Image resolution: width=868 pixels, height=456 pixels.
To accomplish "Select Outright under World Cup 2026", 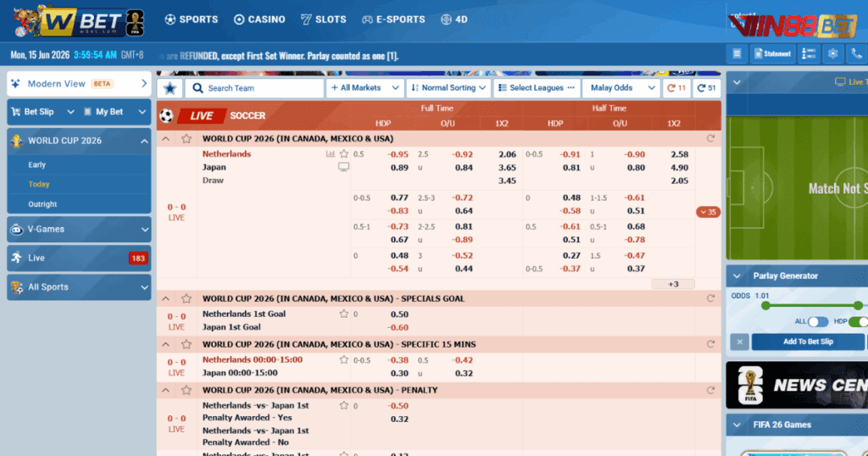I will (x=42, y=204).
